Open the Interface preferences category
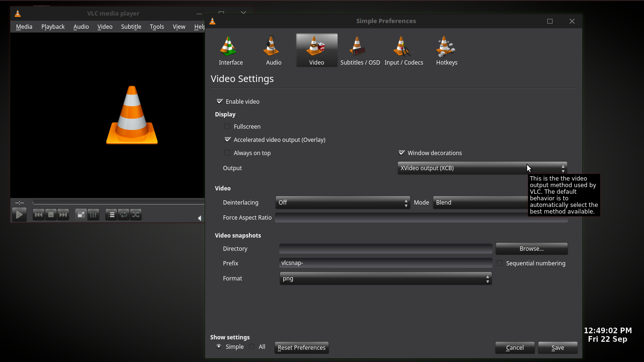This screenshot has width=644, height=362. point(231,50)
